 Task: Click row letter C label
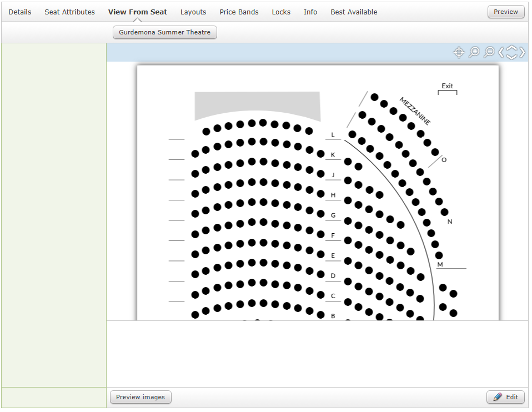click(x=333, y=295)
